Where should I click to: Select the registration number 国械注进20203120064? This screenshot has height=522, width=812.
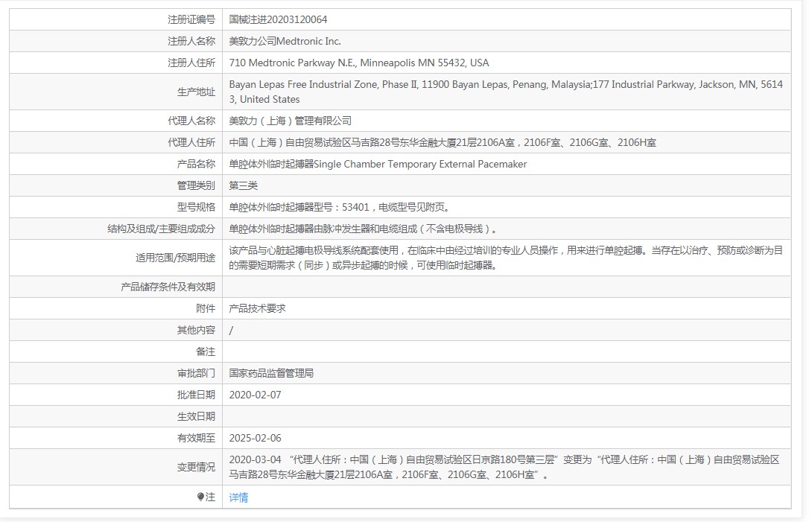click(278, 19)
